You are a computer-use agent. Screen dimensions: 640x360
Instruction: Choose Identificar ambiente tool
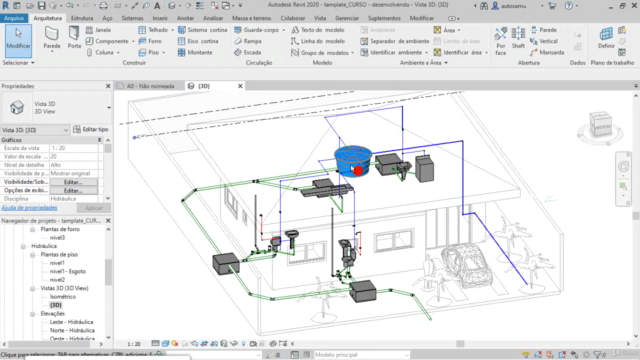(x=391, y=53)
